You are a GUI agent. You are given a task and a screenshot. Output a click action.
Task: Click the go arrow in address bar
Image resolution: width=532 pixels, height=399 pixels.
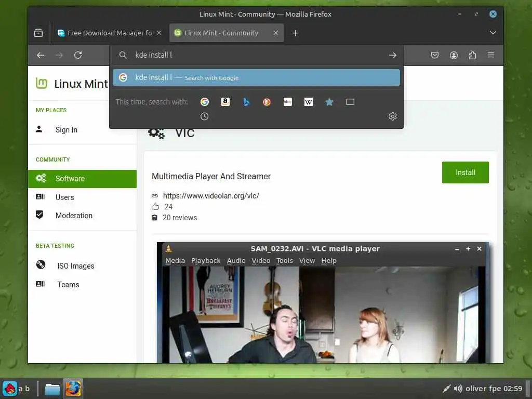tap(393, 55)
